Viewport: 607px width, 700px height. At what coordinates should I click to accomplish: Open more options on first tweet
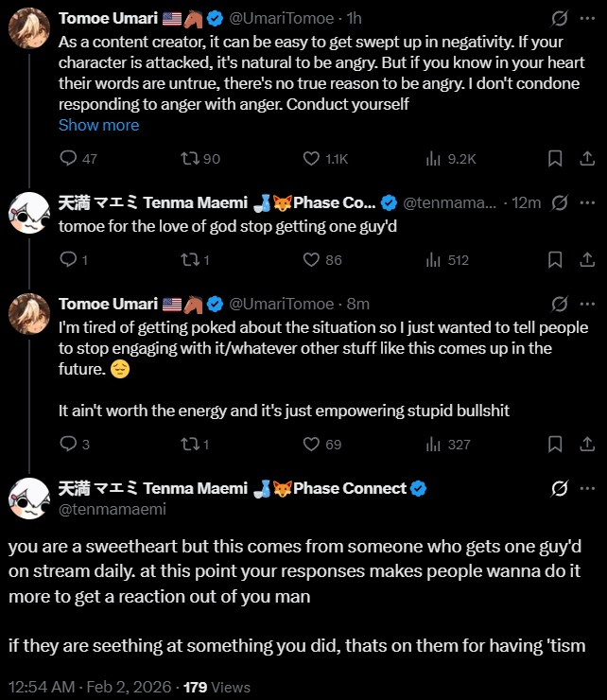coord(587,19)
